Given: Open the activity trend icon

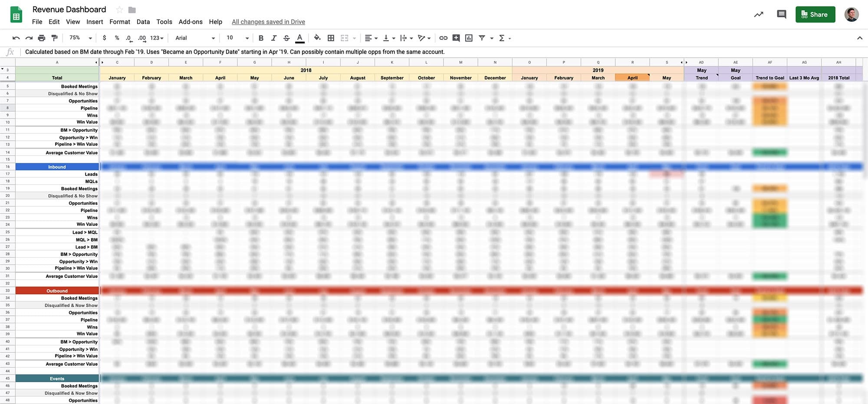Looking at the screenshot, I should click(758, 14).
